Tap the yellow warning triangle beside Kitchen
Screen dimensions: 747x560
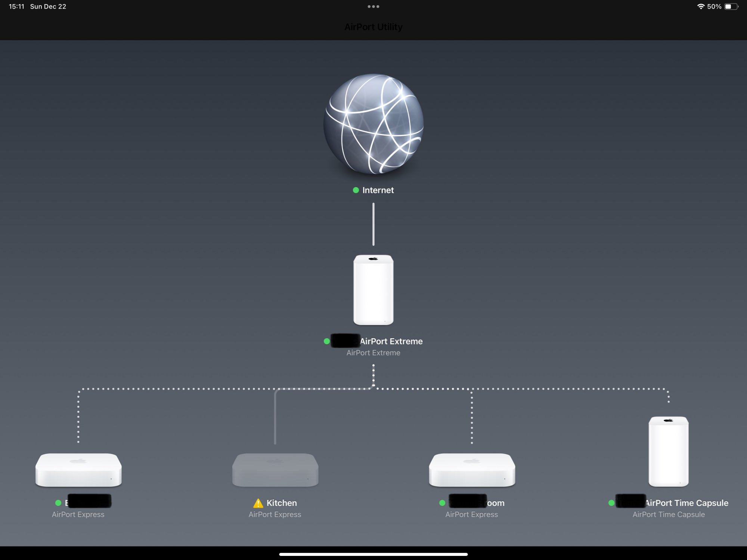point(258,503)
